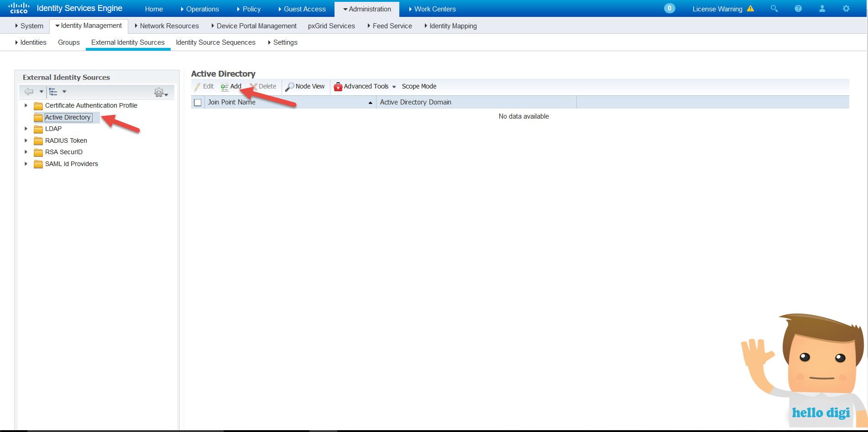Open the Policy menu
The image size is (868, 432).
click(249, 9)
